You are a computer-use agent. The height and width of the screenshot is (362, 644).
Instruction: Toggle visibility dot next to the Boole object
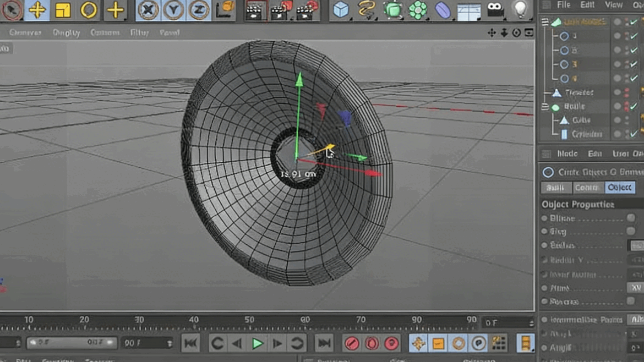click(617, 106)
